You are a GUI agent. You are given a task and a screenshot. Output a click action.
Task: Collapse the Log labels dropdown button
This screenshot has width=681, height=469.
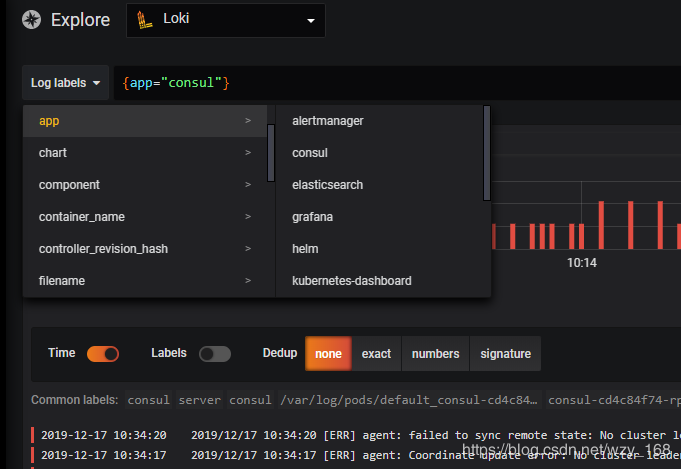point(66,83)
